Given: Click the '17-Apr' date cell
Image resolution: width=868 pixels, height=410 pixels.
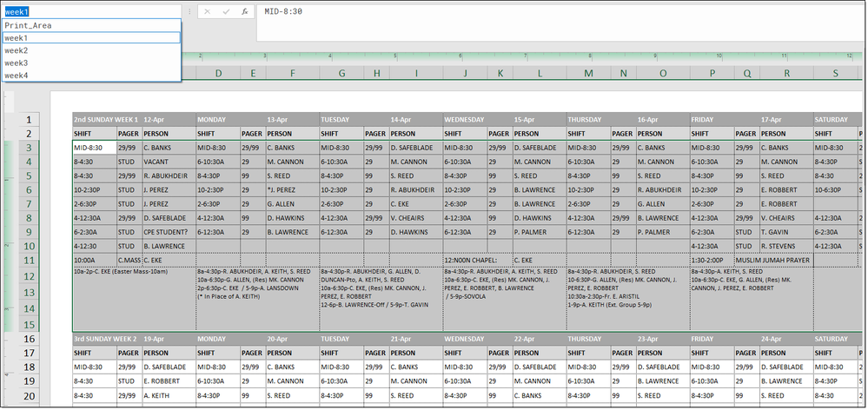Looking at the screenshot, I should pyautogui.click(x=786, y=120).
